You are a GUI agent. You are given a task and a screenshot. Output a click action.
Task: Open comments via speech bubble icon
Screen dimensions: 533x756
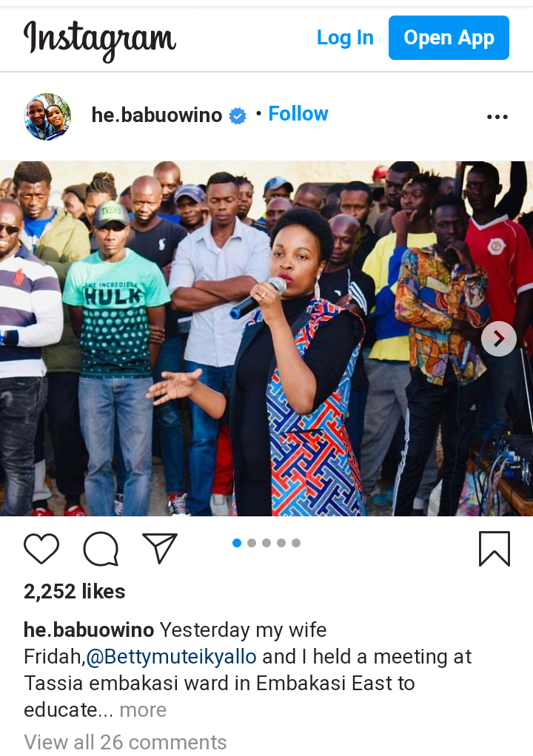point(101,549)
